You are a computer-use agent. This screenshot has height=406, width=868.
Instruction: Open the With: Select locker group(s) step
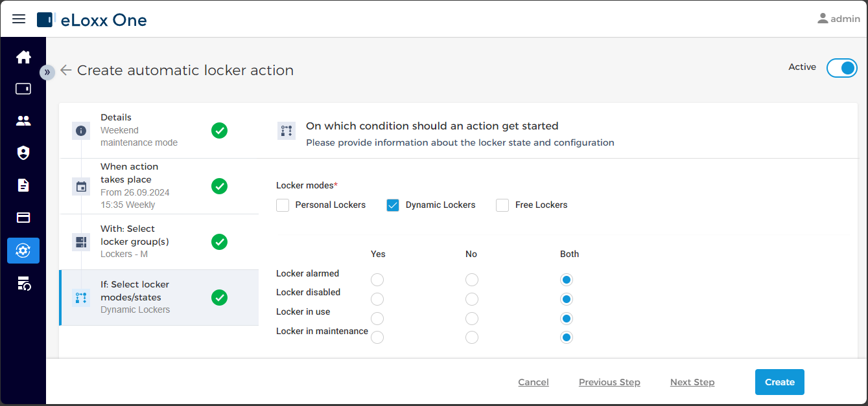[159, 242]
